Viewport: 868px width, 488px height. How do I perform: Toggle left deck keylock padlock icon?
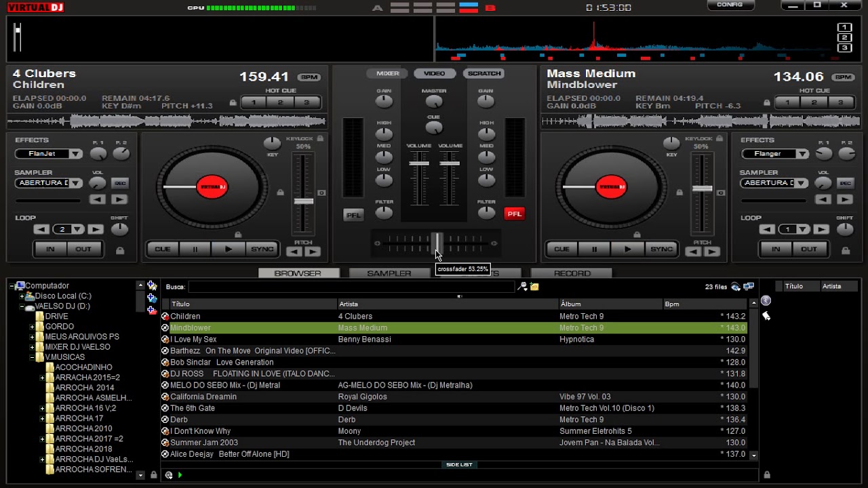[320, 138]
